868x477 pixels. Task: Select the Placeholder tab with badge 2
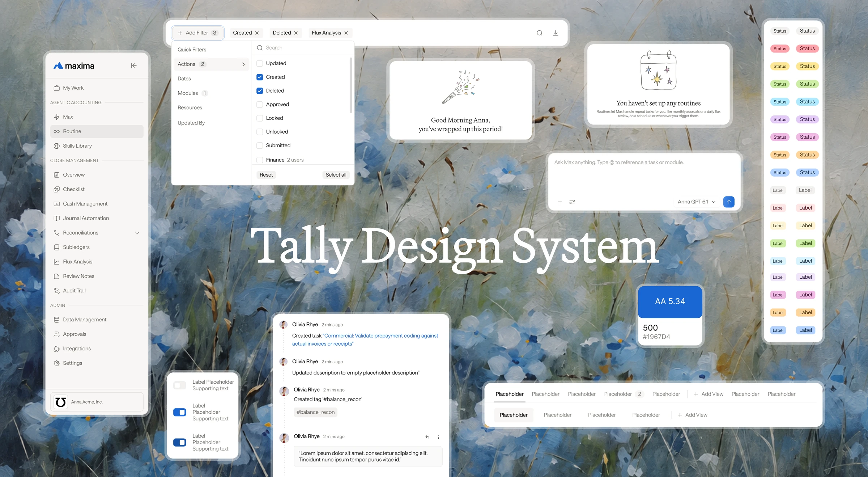pyautogui.click(x=624, y=394)
